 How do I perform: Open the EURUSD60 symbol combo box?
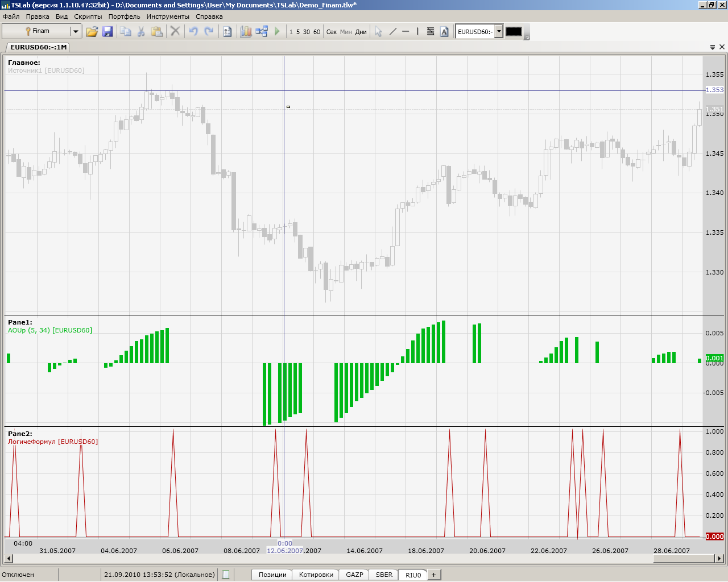point(479,31)
